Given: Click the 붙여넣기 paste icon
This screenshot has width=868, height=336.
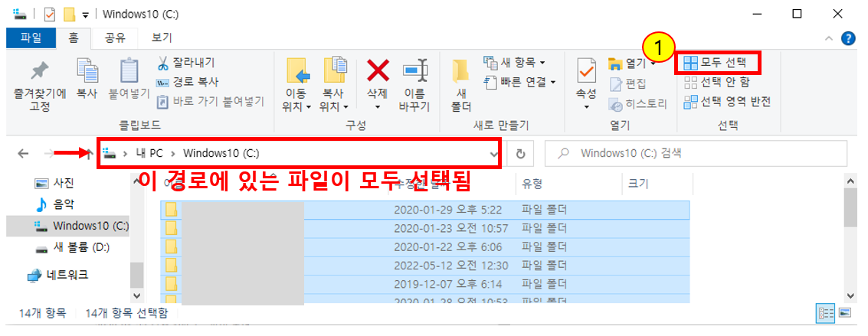Looking at the screenshot, I should 129,70.
